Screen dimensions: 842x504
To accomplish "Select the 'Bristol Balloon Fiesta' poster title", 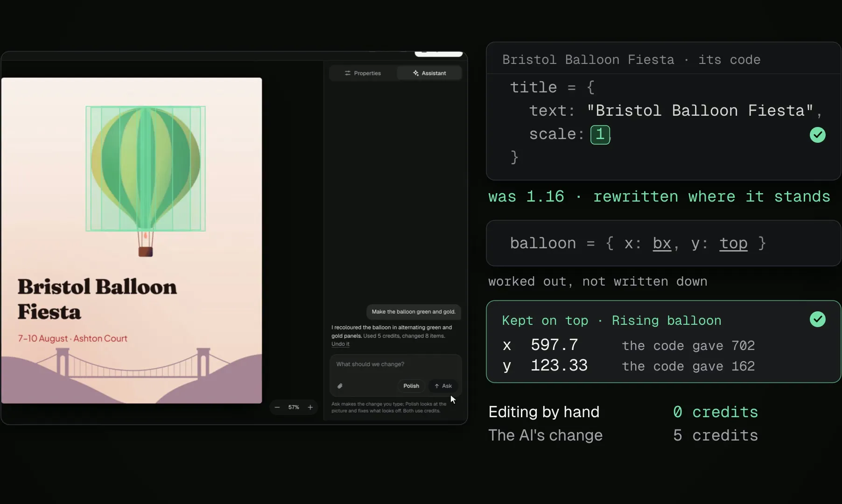I will tap(97, 299).
